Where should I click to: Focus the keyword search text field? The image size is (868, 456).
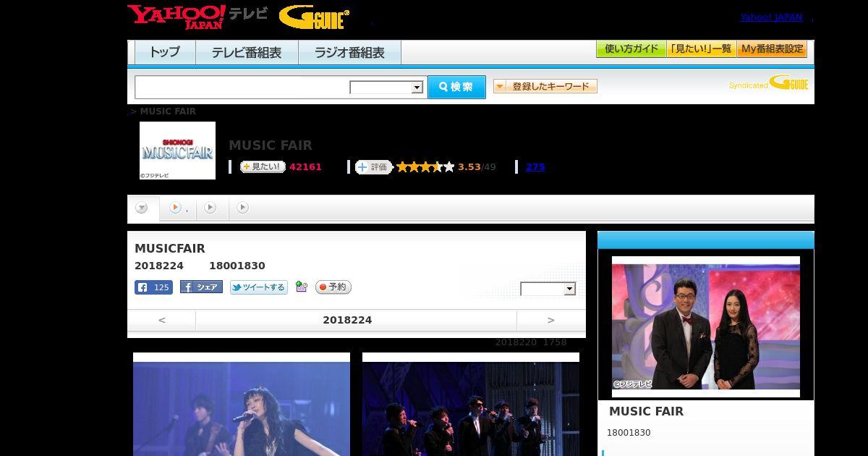click(x=242, y=88)
